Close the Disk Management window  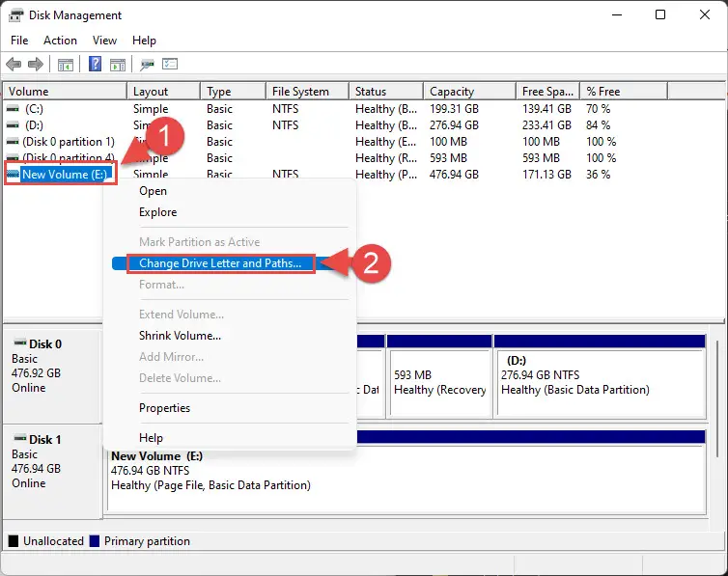click(704, 14)
